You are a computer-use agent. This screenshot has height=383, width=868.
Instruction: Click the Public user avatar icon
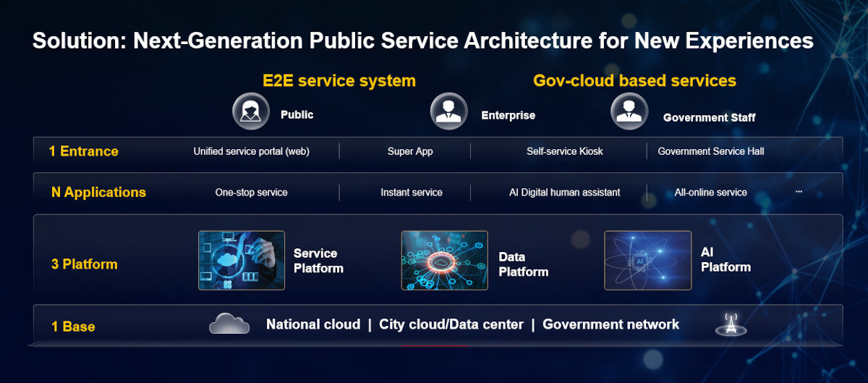pyautogui.click(x=250, y=111)
